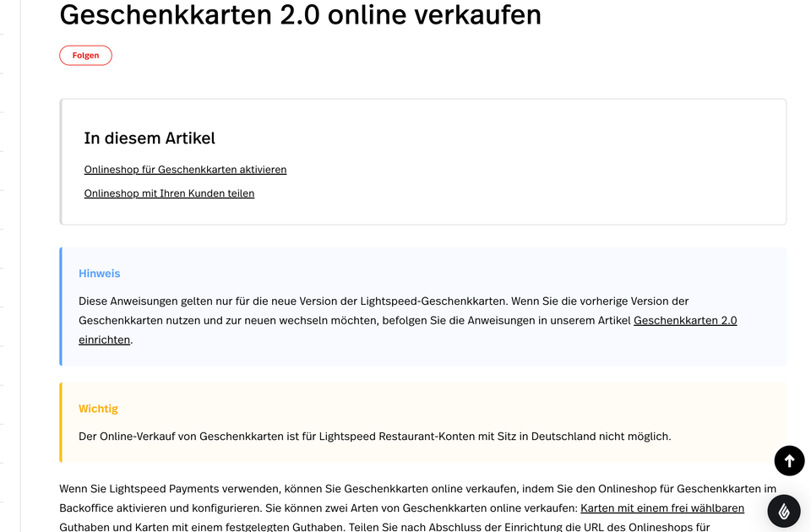The image size is (811, 532).
Task: Select the 'In diesem Artikel' overview panel
Action: click(422, 161)
